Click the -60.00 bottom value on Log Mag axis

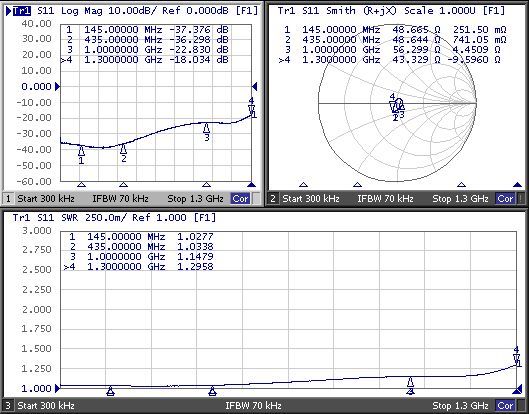pyautogui.click(x=34, y=182)
